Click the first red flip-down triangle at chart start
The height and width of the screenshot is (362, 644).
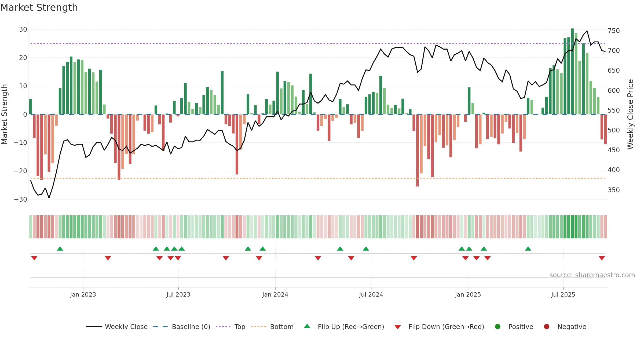coord(34,258)
